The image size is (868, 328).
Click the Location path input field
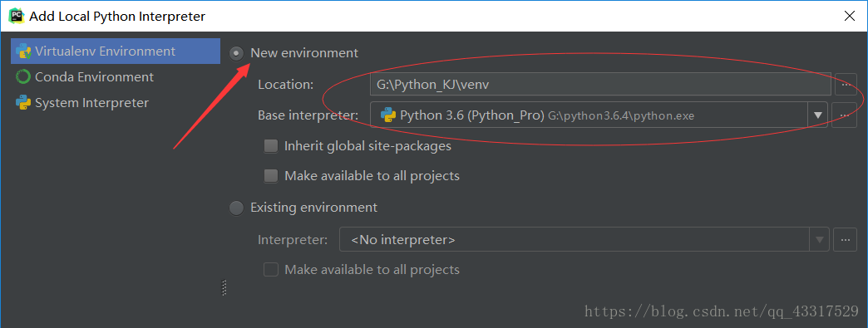tap(600, 85)
